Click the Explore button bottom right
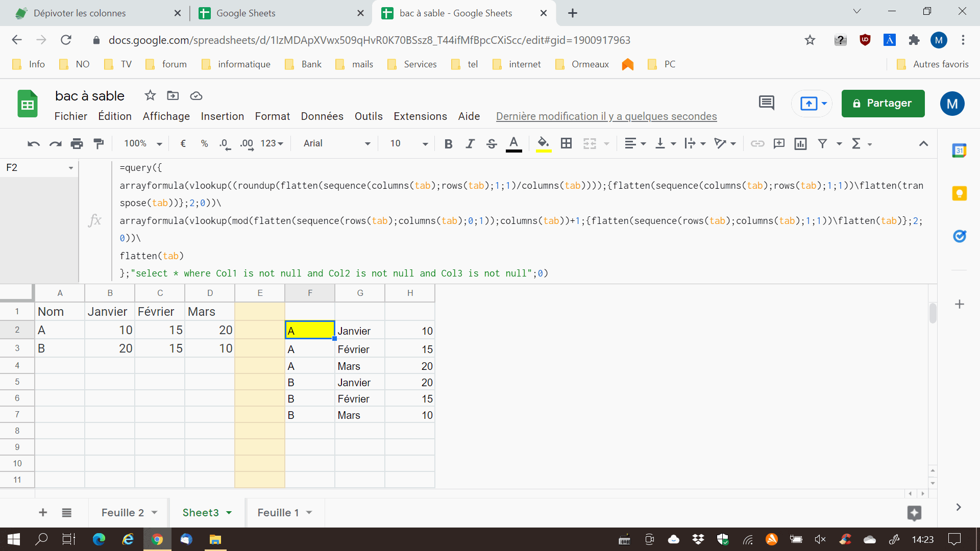This screenshot has height=551, width=980. (x=914, y=513)
